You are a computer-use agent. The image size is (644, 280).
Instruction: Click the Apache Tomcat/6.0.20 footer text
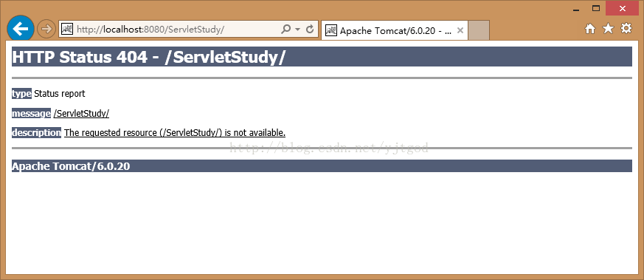tap(71, 166)
